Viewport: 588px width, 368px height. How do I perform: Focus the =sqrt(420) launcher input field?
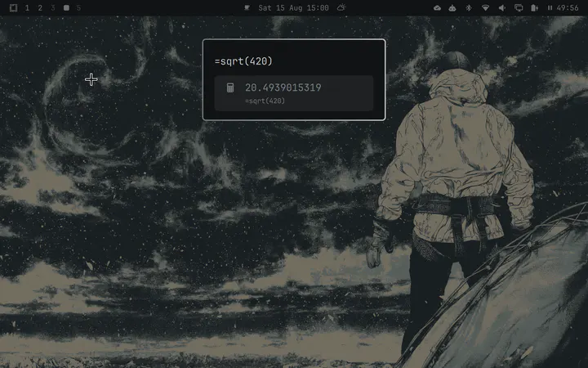coord(294,61)
